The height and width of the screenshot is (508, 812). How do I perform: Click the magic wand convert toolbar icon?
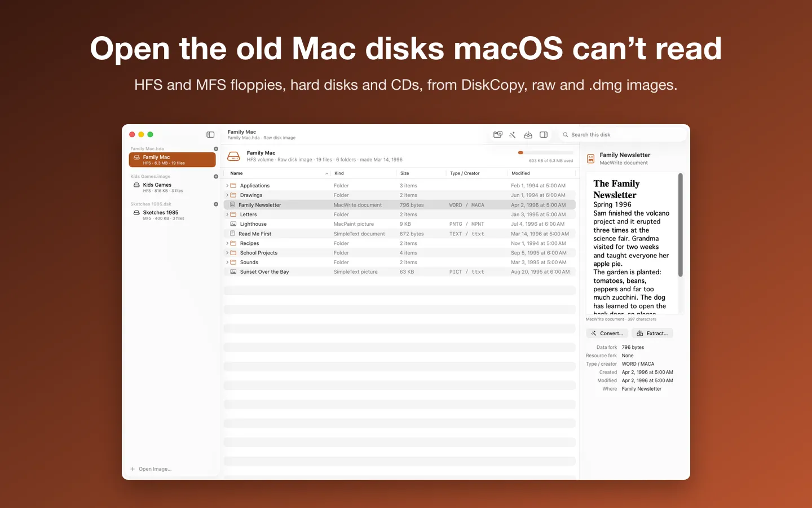[x=513, y=135]
